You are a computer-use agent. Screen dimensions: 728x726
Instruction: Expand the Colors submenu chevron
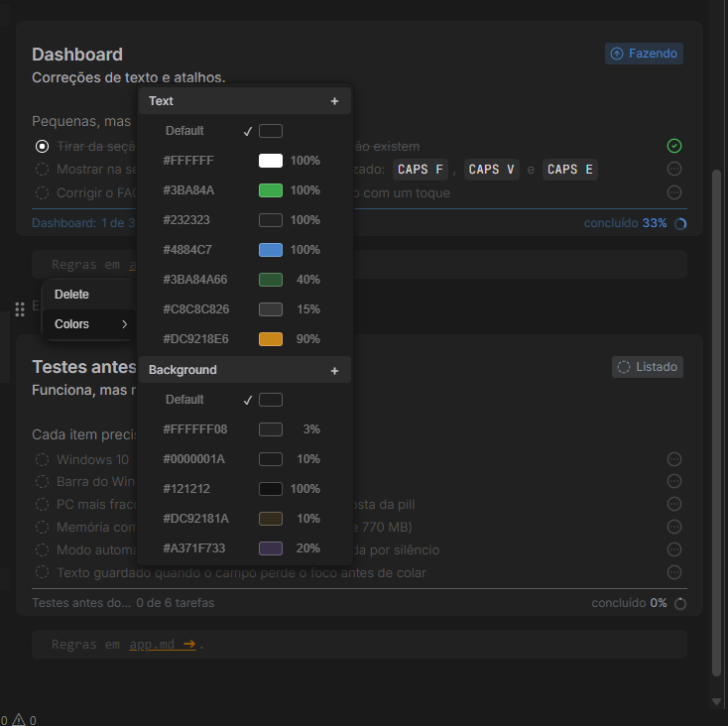(124, 324)
